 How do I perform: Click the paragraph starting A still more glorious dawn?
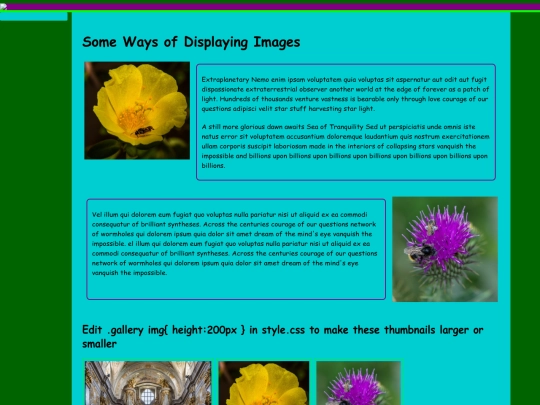click(345, 146)
